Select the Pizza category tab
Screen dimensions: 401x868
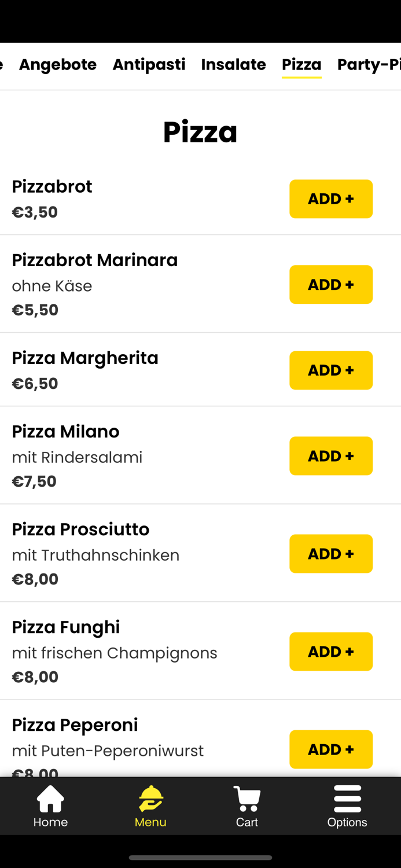tap(301, 65)
